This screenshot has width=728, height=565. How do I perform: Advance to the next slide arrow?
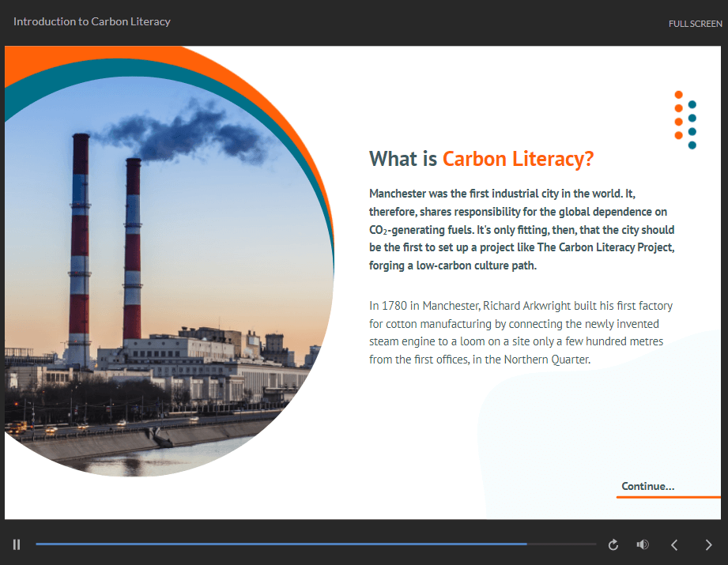click(708, 544)
